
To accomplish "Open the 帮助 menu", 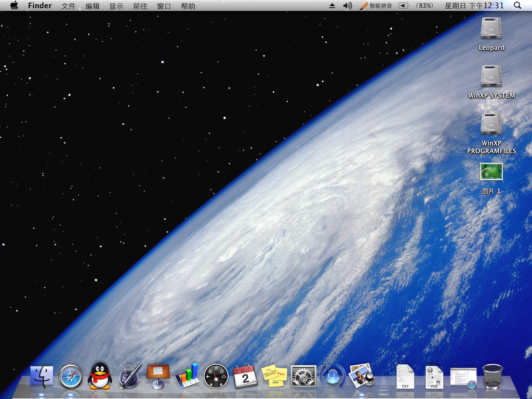I will coord(188,6).
